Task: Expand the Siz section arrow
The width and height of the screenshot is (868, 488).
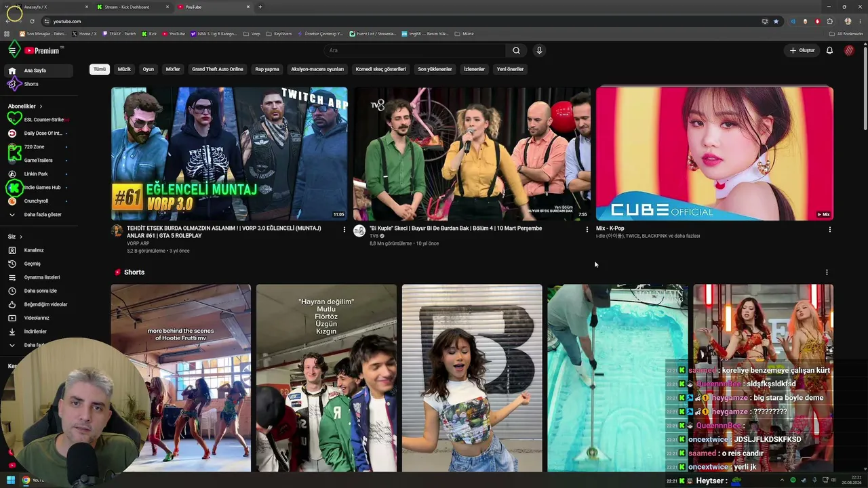Action: pyautogui.click(x=21, y=237)
